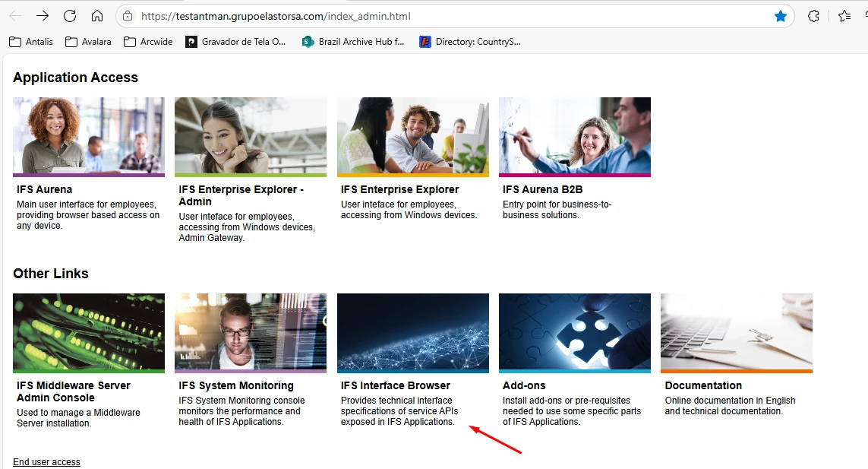The image size is (868, 469).
Task: Open Gravador de Tela bookmark
Action: 235,42
